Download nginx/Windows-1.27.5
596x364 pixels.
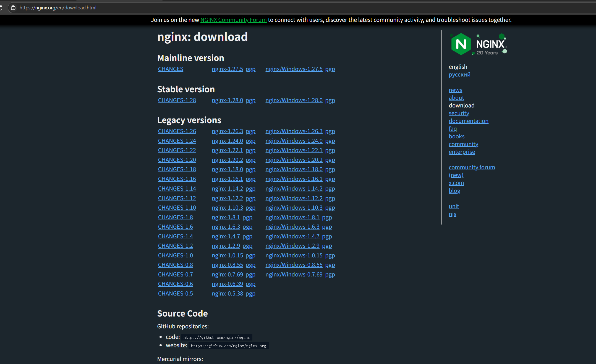[x=294, y=69]
